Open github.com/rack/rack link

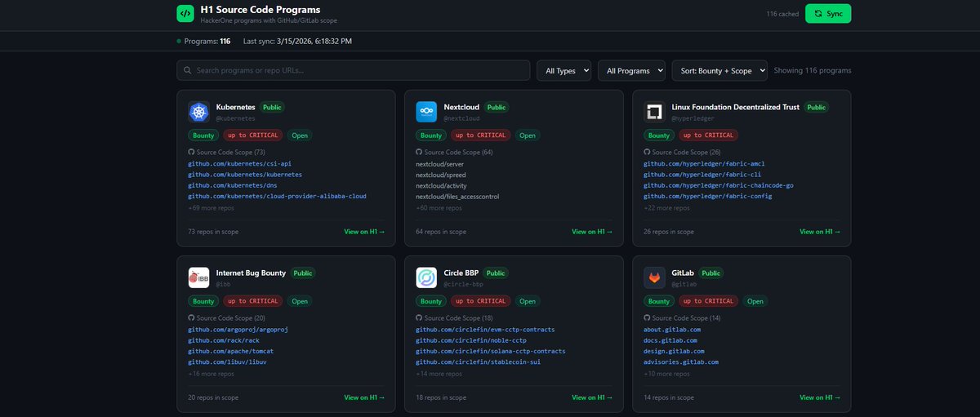coord(224,340)
